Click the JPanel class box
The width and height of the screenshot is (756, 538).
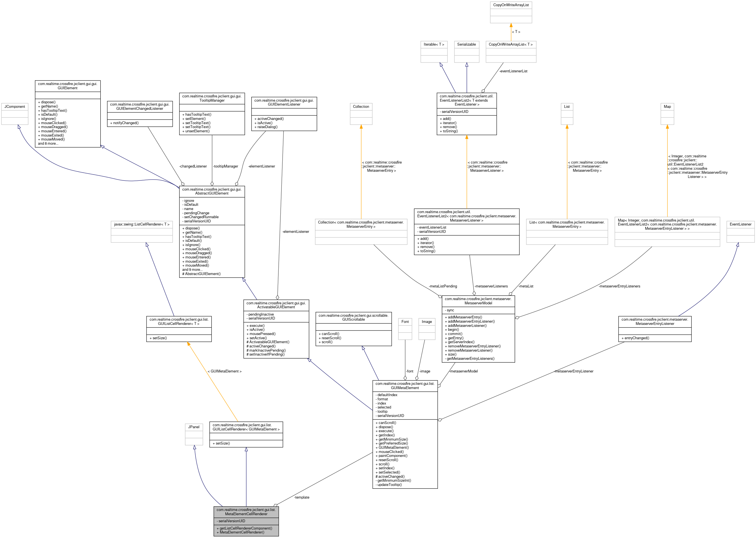tap(194, 434)
